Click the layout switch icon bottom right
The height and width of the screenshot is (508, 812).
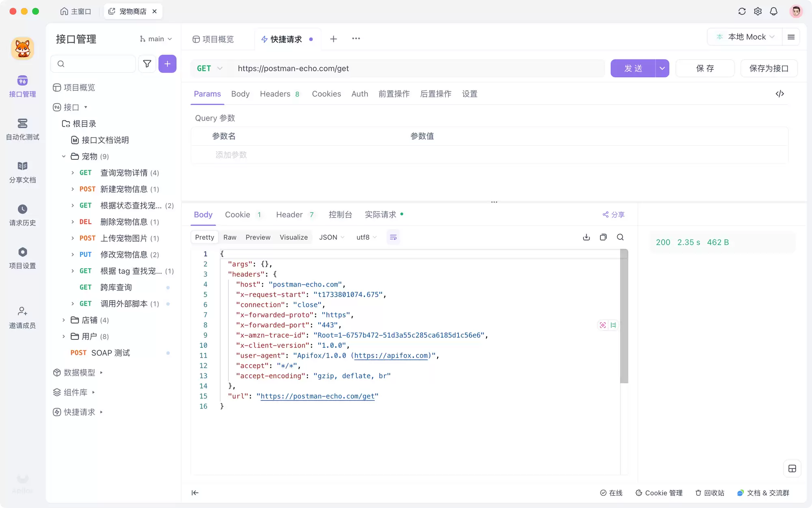coord(792,469)
